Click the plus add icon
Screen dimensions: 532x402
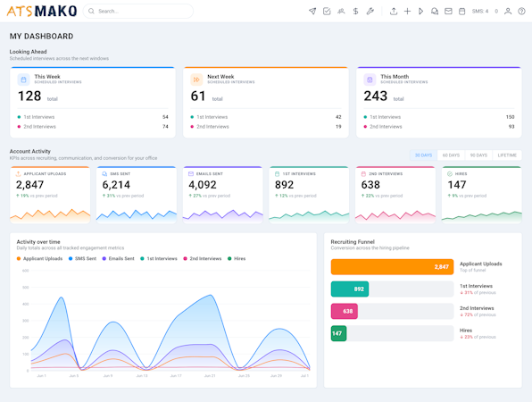pyautogui.click(x=407, y=12)
